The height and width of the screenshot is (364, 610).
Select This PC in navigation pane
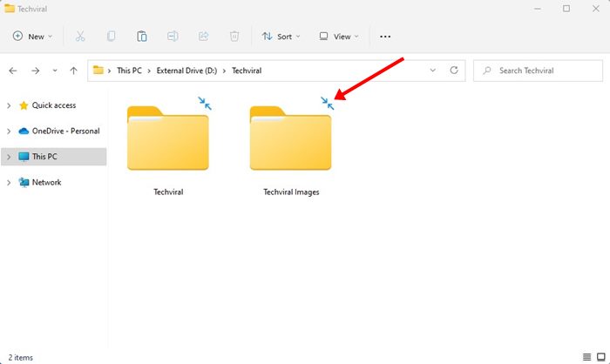45,157
